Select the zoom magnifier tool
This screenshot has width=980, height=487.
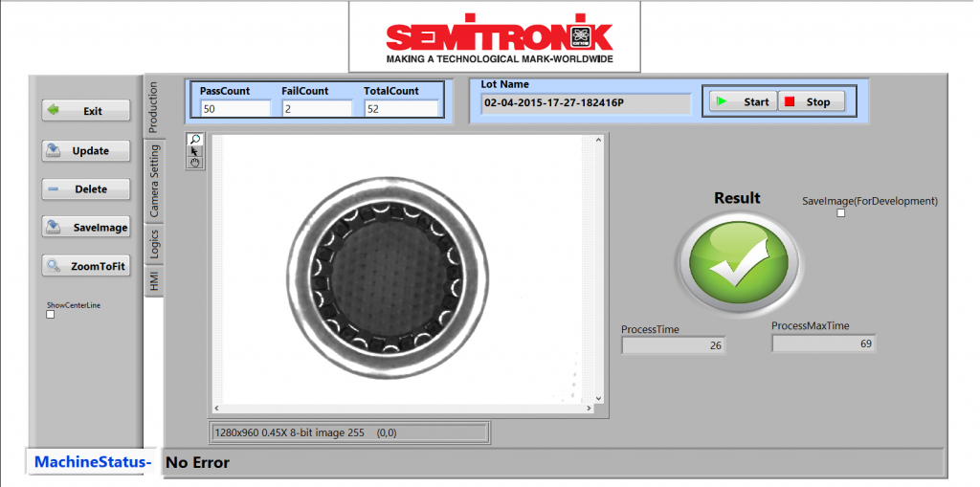(195, 139)
